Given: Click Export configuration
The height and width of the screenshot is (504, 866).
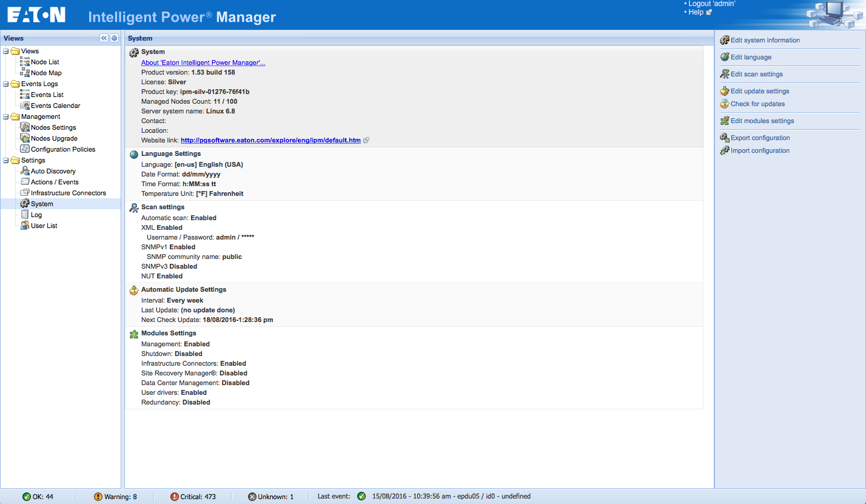Looking at the screenshot, I should coord(760,138).
